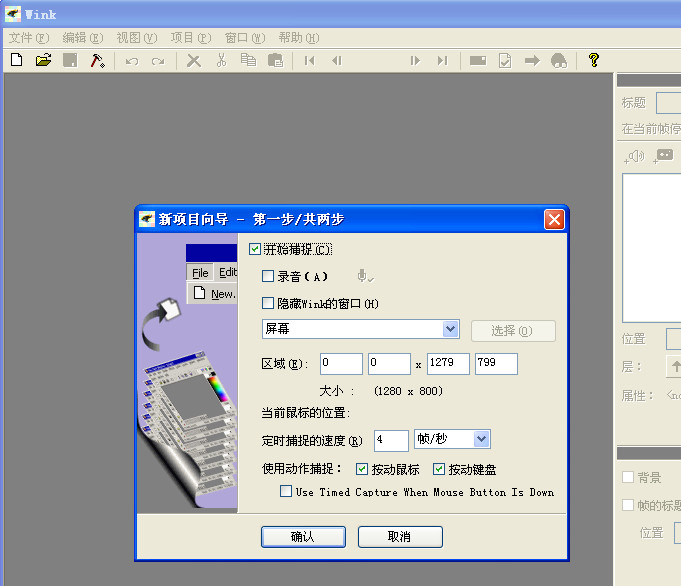The width and height of the screenshot is (681, 586).
Task: Click the 取消 button
Action: tap(400, 537)
